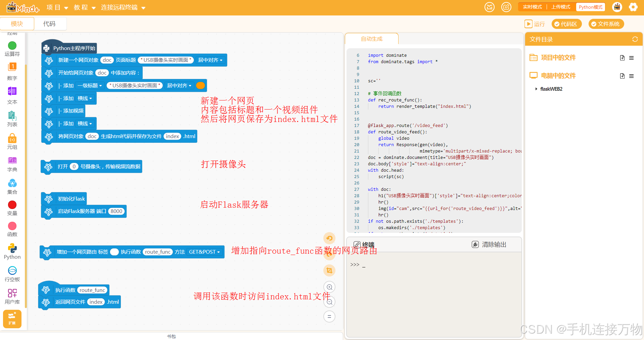Toggle the 文件系统 panel visibility
This screenshot has width=644, height=340.
coord(606,24)
